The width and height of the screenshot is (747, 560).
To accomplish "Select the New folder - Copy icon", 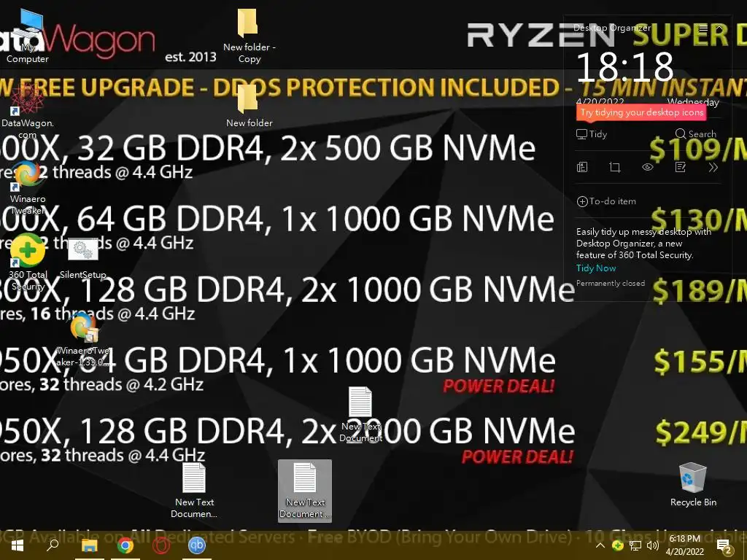I will [x=249, y=36].
